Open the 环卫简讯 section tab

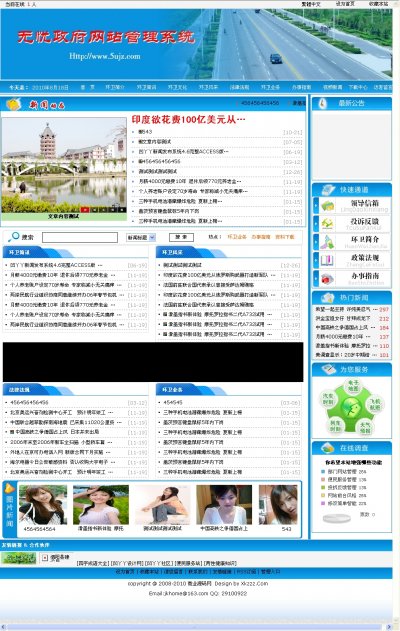click(19, 252)
